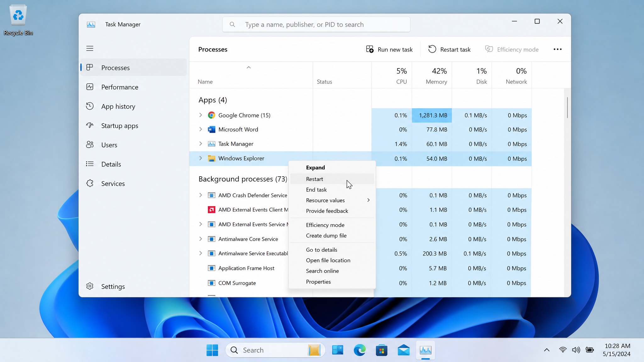Open the Performance page
The image size is (644, 362).
coord(134,87)
